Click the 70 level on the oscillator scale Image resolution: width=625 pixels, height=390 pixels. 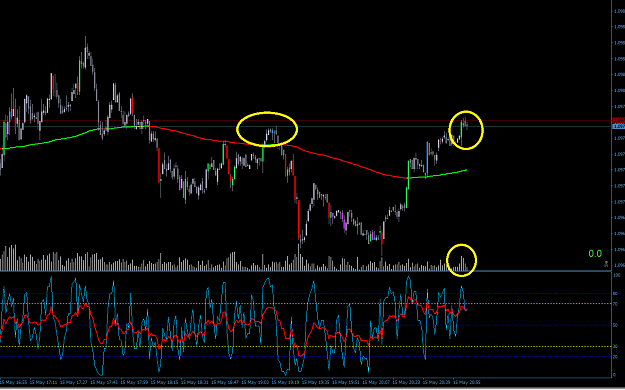click(x=616, y=304)
